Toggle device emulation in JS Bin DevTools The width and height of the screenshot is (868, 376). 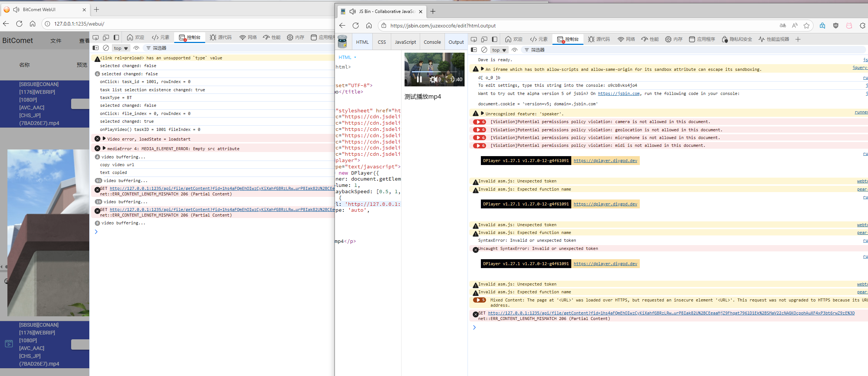[x=484, y=39]
